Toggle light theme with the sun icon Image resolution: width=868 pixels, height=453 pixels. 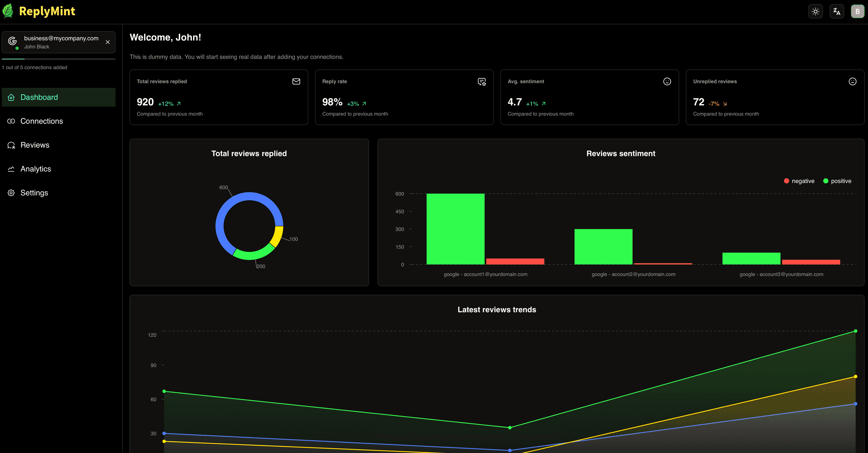pos(815,11)
